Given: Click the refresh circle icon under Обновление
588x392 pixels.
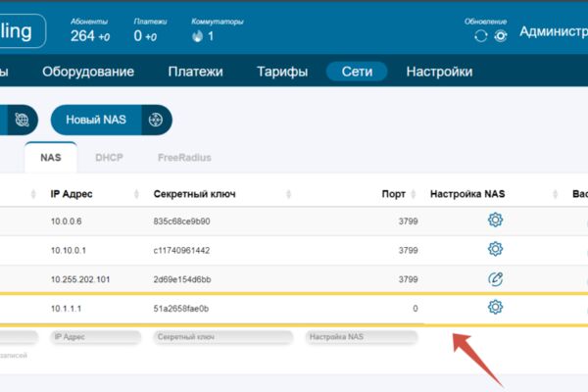Looking at the screenshot, I should coord(481,36).
